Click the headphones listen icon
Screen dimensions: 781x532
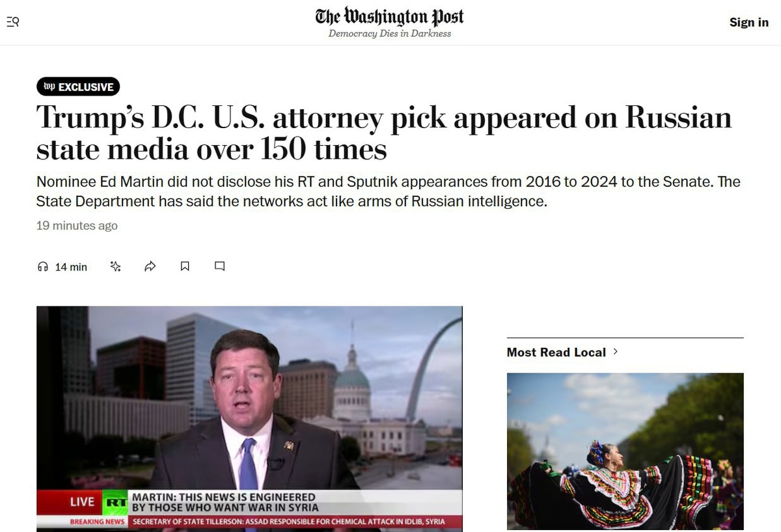(43, 267)
